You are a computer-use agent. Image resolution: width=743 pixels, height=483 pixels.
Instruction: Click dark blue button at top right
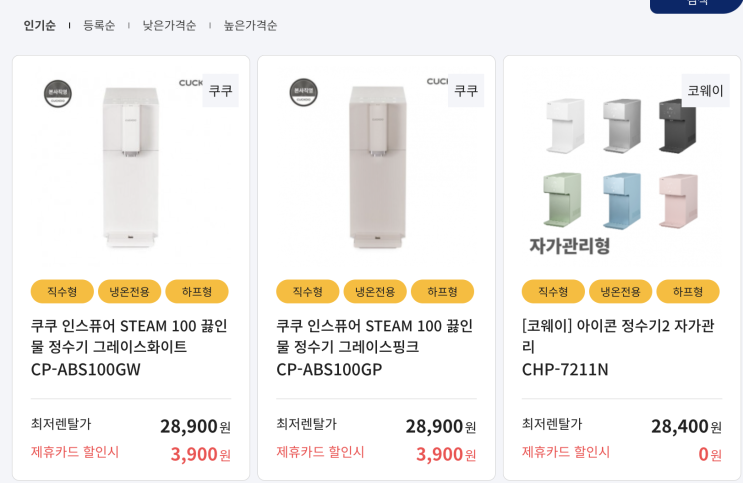[x=696, y=5]
